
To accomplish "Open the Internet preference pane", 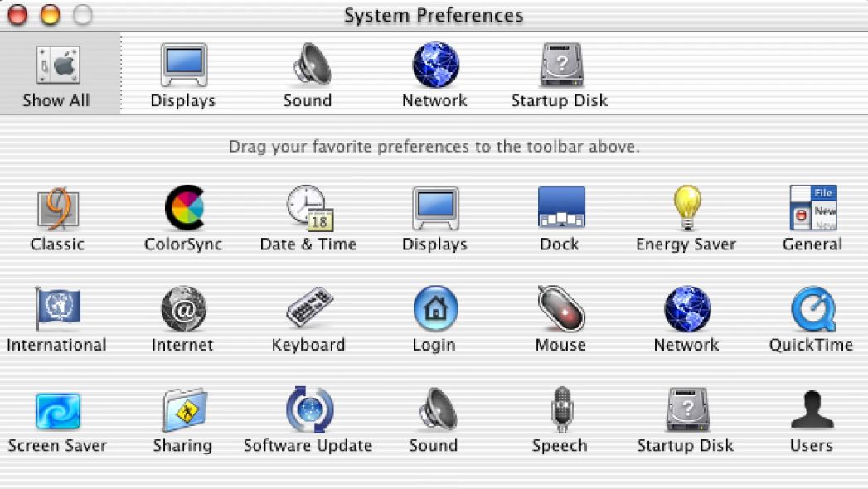I will pos(184,308).
